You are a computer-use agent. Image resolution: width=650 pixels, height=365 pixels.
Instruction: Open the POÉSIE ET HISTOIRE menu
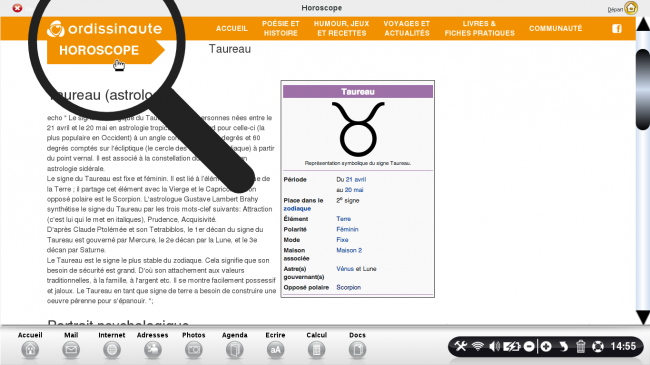point(281,28)
